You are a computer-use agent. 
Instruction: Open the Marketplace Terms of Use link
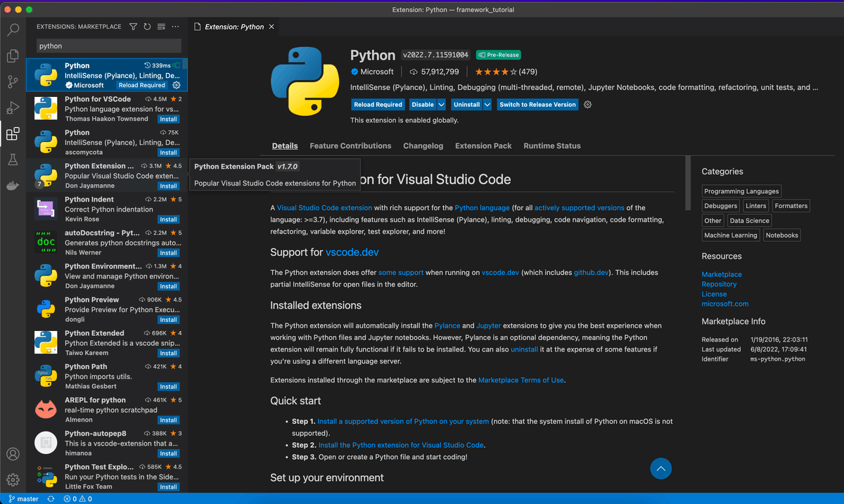pos(521,380)
